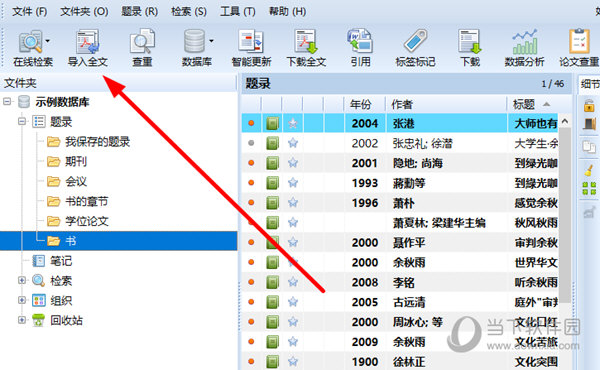Viewport: 600px width, 370px height.
Task: Select the 萧夏林; 梁建华主编 record
Action: point(399,223)
